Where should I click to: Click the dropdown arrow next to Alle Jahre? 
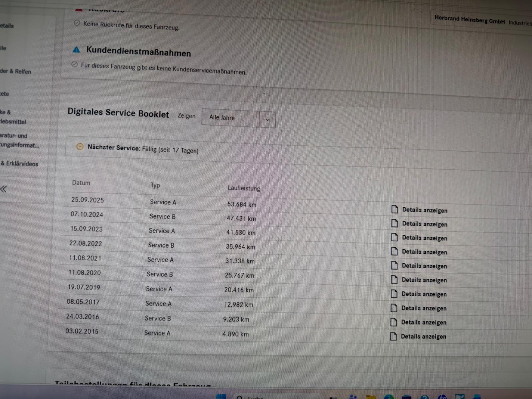(x=268, y=119)
